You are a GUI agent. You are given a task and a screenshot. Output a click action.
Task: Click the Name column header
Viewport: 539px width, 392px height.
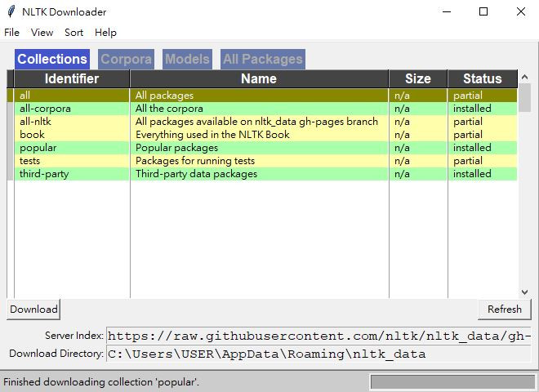click(259, 78)
